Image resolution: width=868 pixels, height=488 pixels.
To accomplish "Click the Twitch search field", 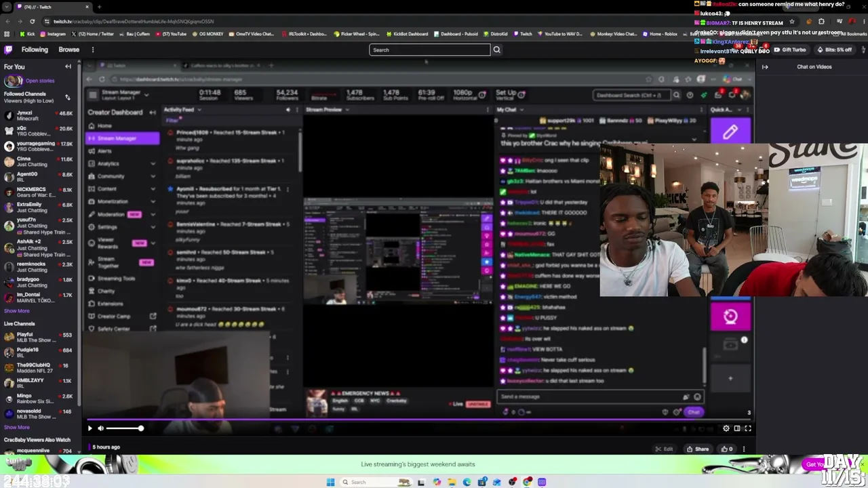I will coord(429,49).
